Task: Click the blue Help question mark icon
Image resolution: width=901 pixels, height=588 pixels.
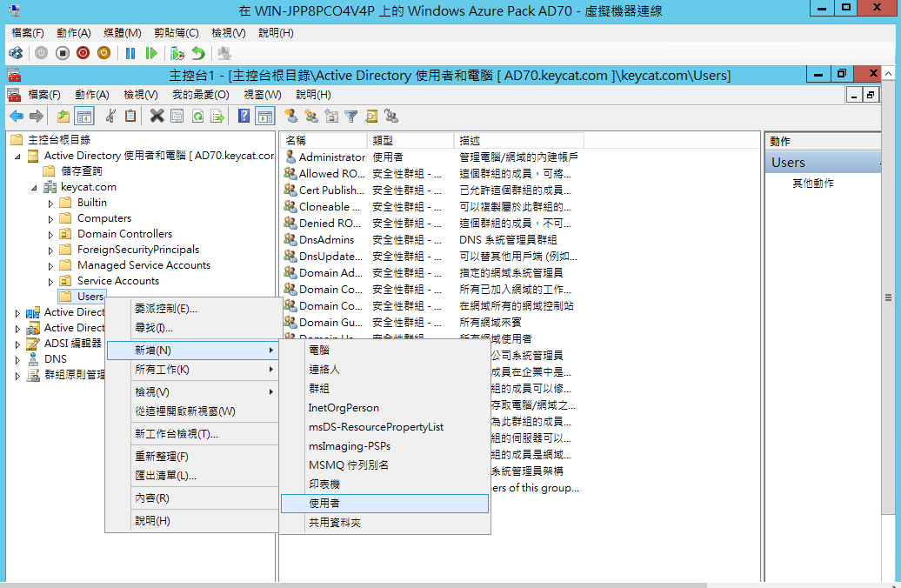Action: (244, 117)
